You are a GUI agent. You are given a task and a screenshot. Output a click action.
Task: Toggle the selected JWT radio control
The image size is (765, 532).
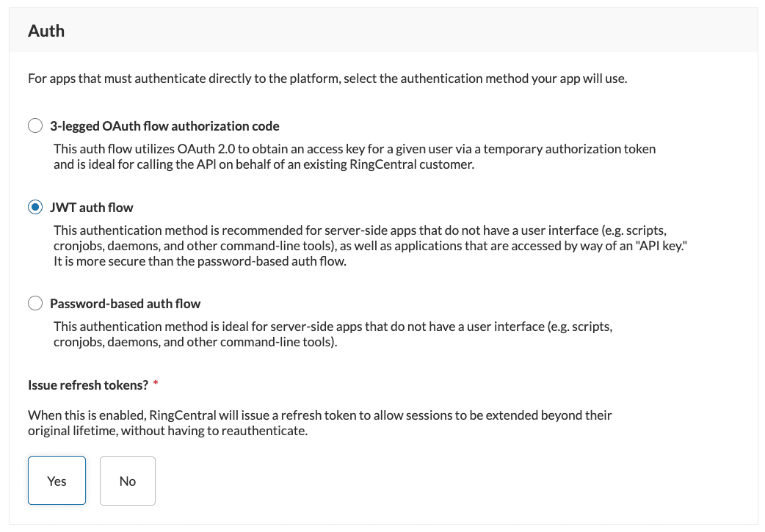(x=35, y=207)
